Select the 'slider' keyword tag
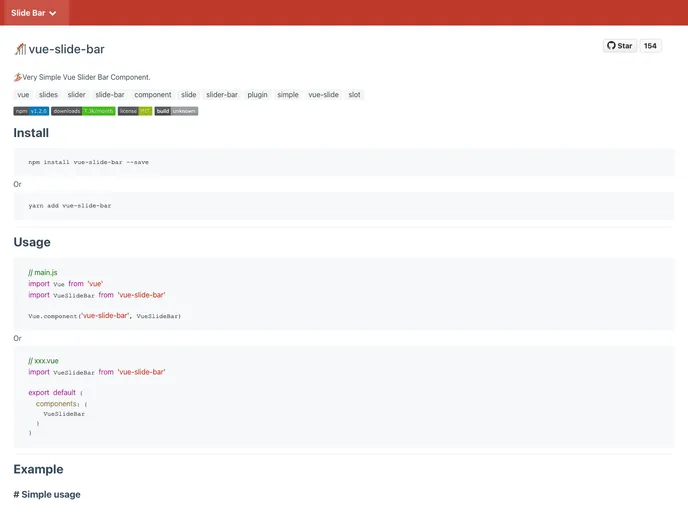688x512 pixels. point(77,95)
